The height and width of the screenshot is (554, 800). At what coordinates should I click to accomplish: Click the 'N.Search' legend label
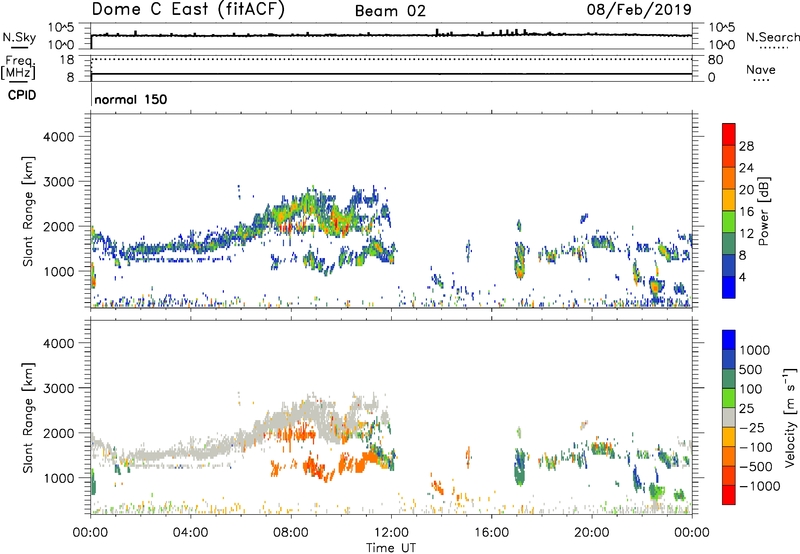[x=772, y=37]
